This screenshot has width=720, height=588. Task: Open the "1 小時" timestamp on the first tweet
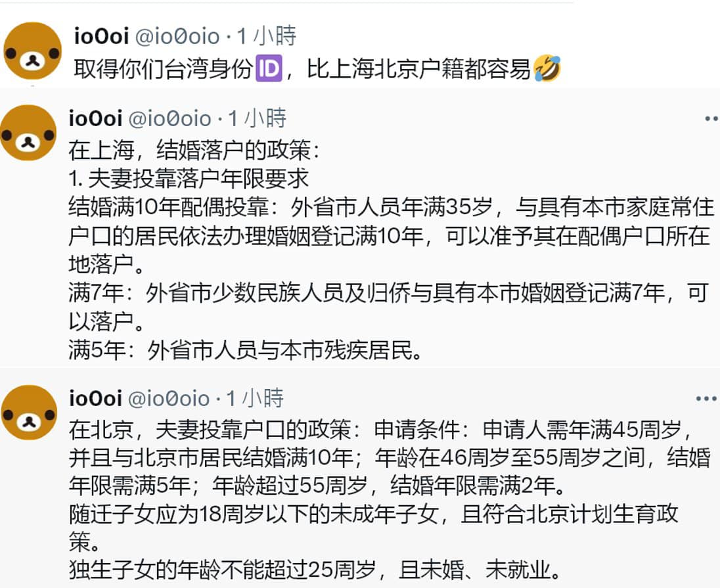[267, 36]
